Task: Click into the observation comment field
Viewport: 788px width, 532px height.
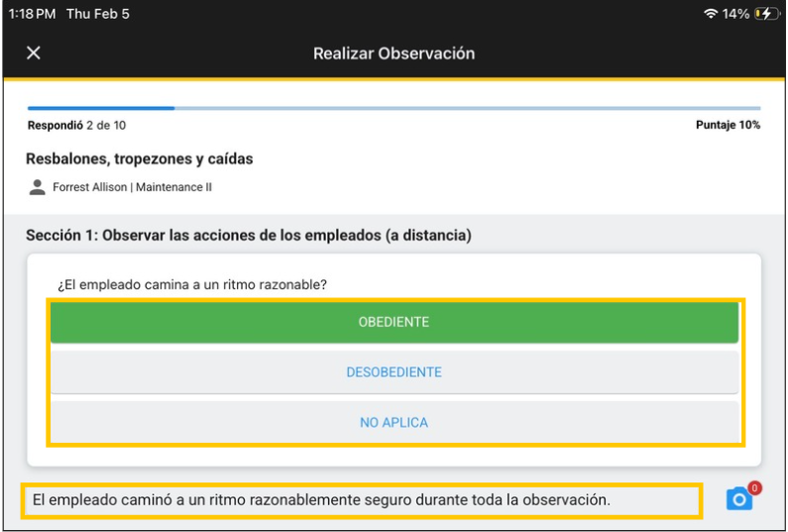Action: [362, 500]
